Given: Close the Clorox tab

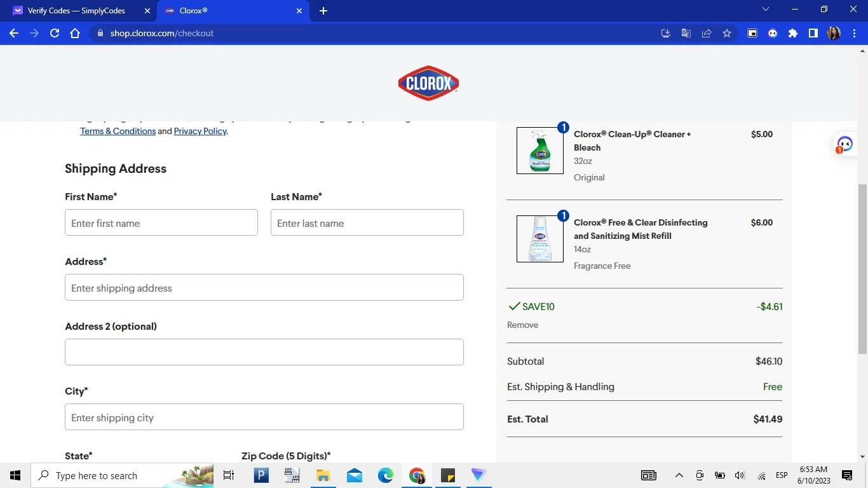Looking at the screenshot, I should (x=299, y=11).
